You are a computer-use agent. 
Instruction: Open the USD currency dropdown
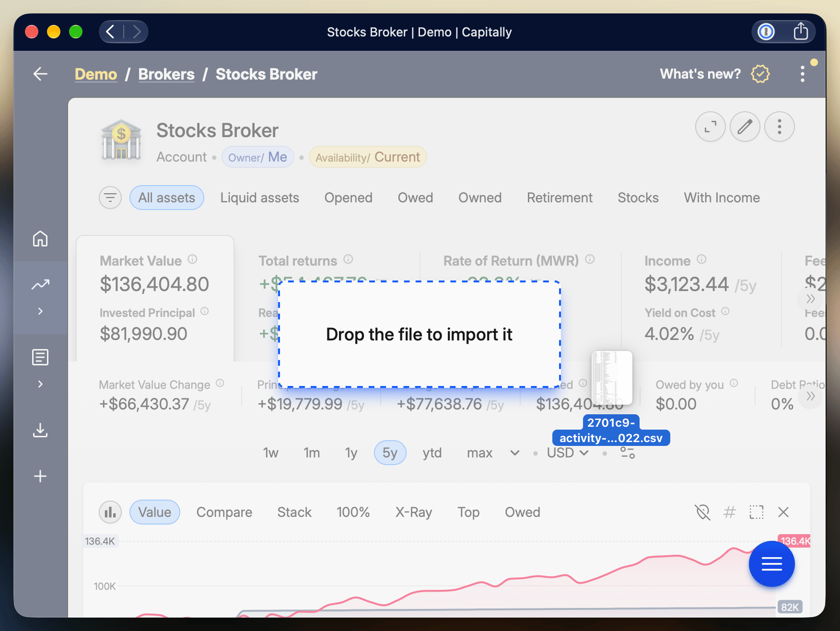tap(567, 453)
